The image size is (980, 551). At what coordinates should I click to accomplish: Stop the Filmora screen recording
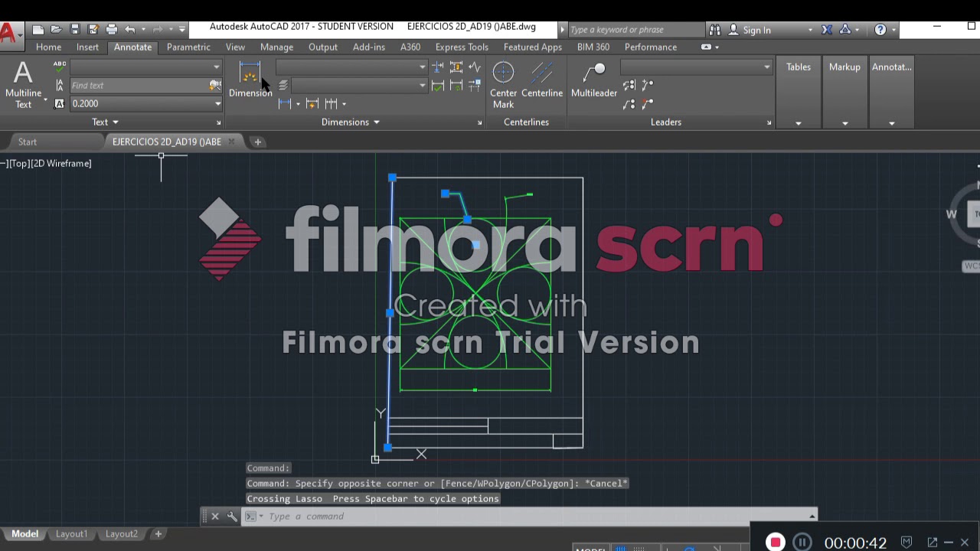776,543
